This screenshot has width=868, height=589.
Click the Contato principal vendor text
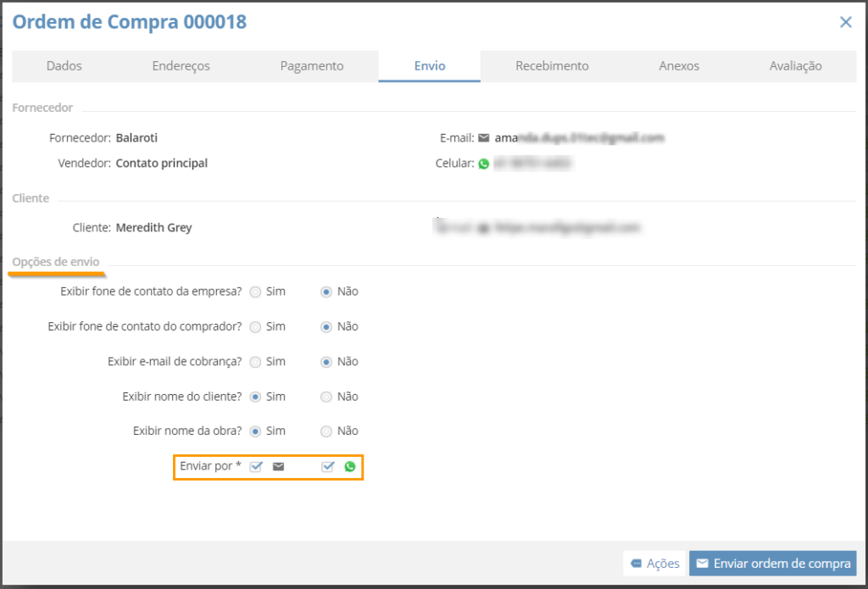162,164
